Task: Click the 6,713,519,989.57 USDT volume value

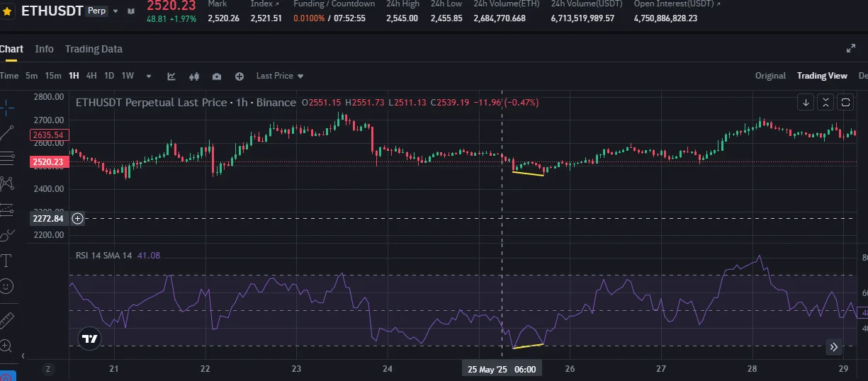Action: point(583,18)
